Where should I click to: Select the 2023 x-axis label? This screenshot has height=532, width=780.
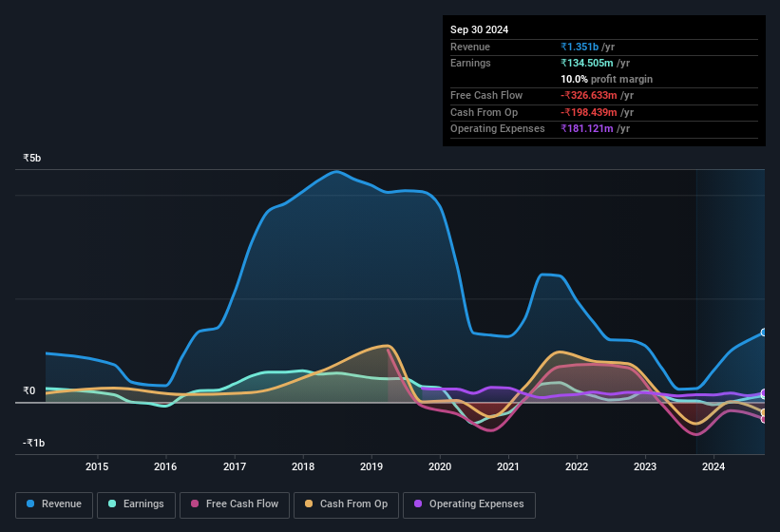tap(645, 466)
